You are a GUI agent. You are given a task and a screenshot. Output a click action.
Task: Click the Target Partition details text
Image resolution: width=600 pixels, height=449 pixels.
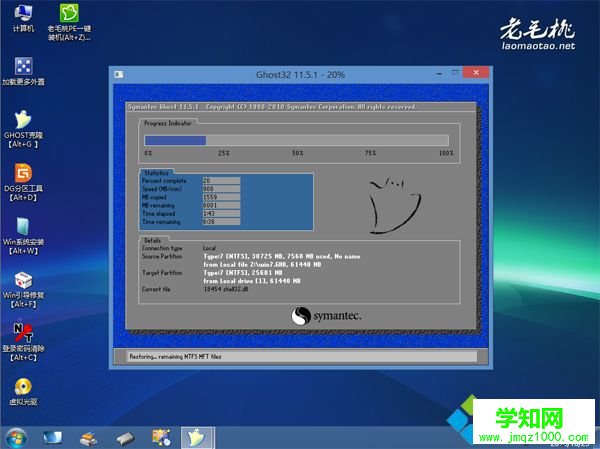(252, 277)
